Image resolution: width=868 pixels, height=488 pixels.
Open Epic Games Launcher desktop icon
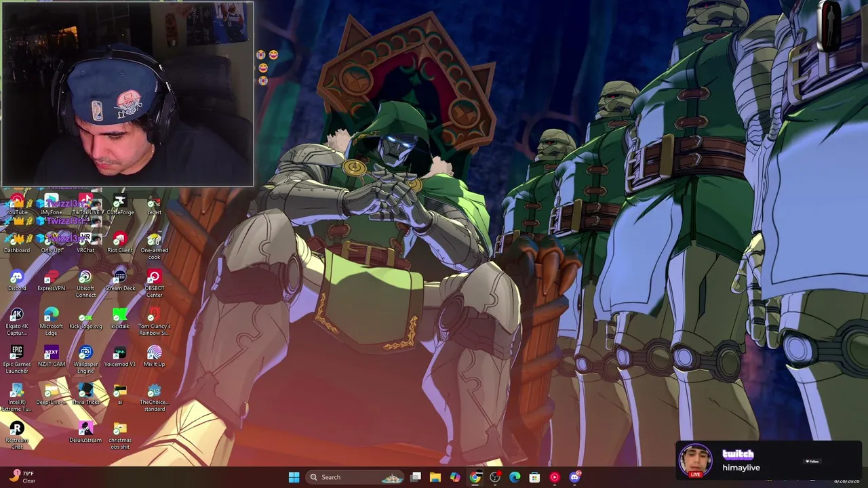tap(17, 359)
